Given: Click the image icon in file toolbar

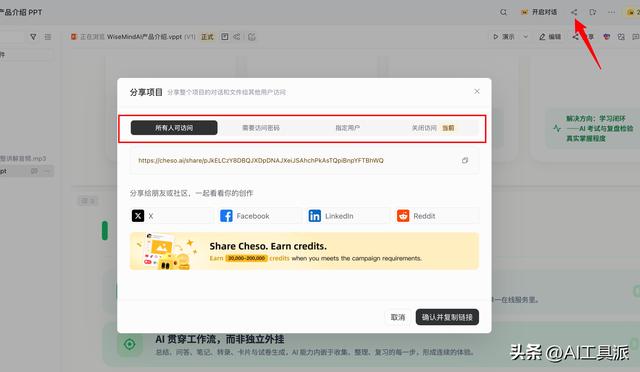Looking at the screenshot, I should tap(621, 37).
